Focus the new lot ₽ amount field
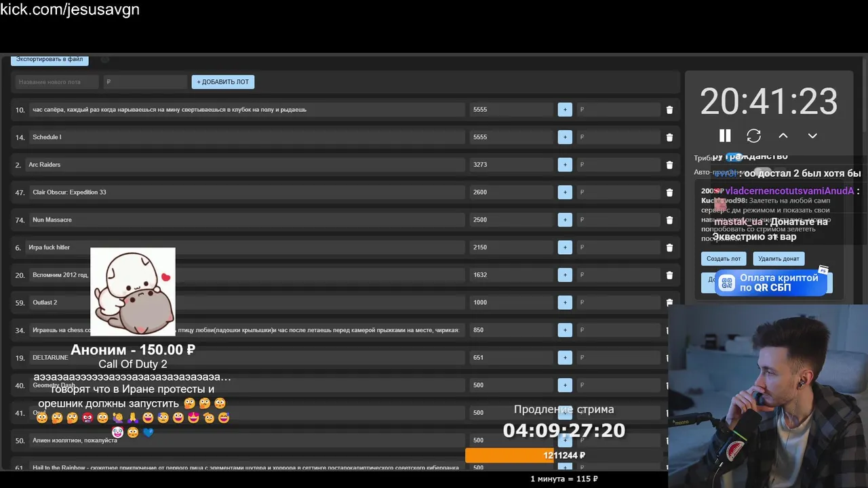868x488 pixels. (145, 82)
